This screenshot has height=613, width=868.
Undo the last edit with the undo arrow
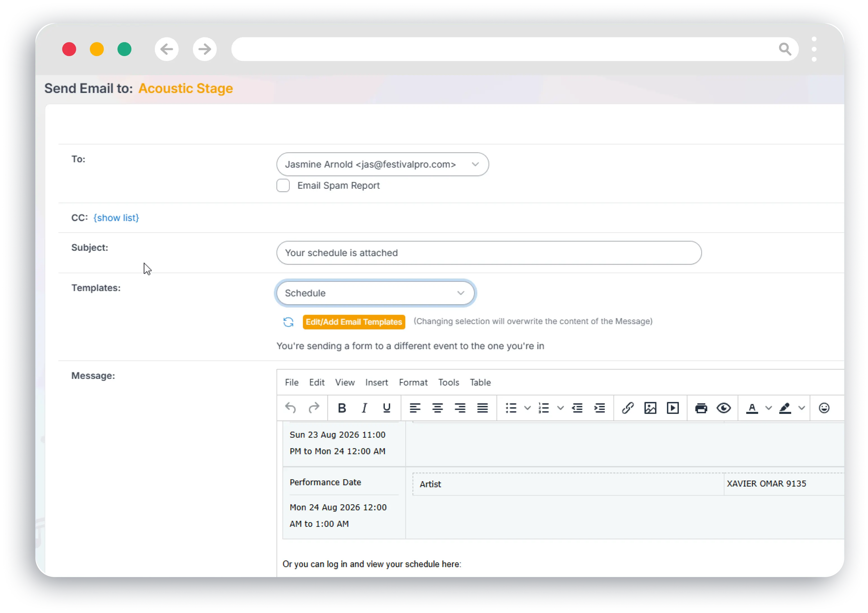point(290,408)
